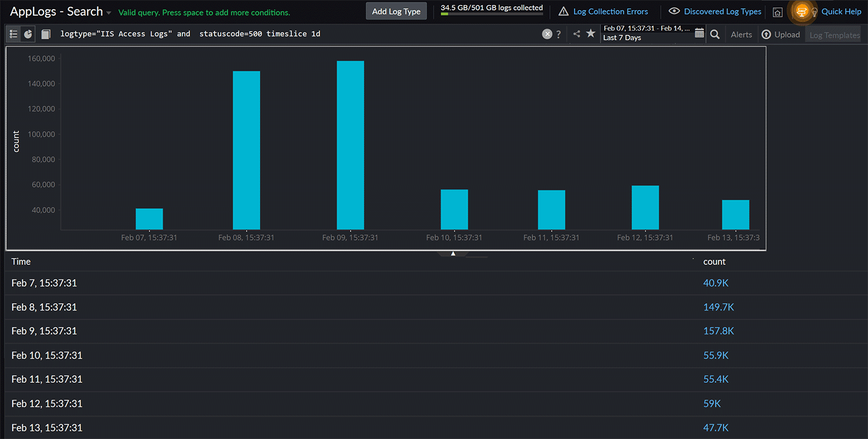Switch to pie chart view icon
Screen dimensions: 868x439
28,34
